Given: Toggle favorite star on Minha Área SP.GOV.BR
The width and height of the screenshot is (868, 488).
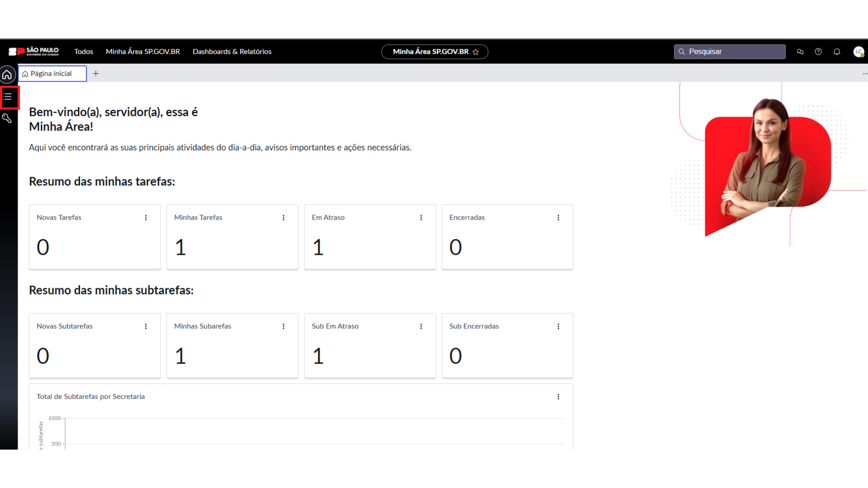Looking at the screenshot, I should (x=476, y=52).
